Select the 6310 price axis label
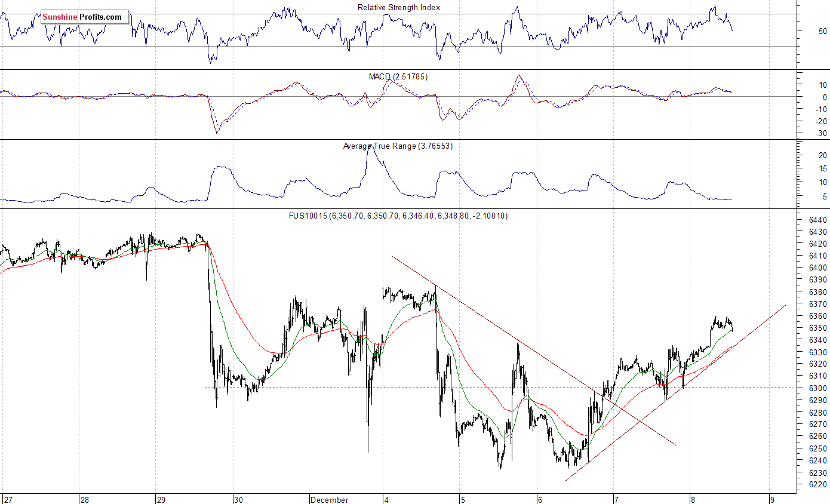Image resolution: width=830 pixels, height=504 pixels. [x=817, y=376]
